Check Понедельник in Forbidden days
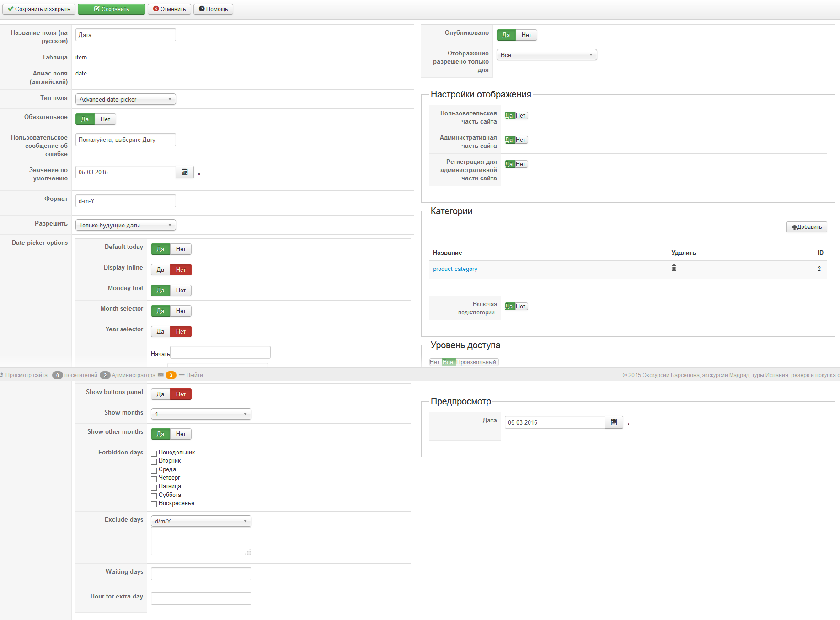 154,453
